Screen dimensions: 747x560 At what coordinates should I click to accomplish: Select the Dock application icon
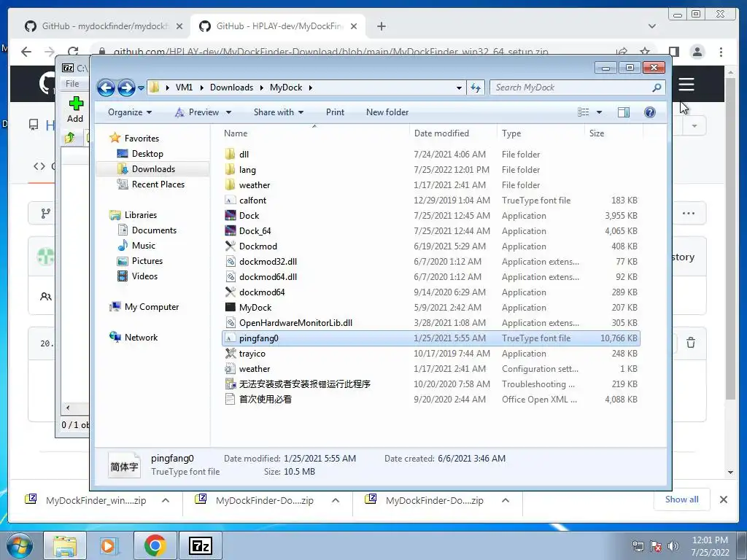(x=230, y=215)
